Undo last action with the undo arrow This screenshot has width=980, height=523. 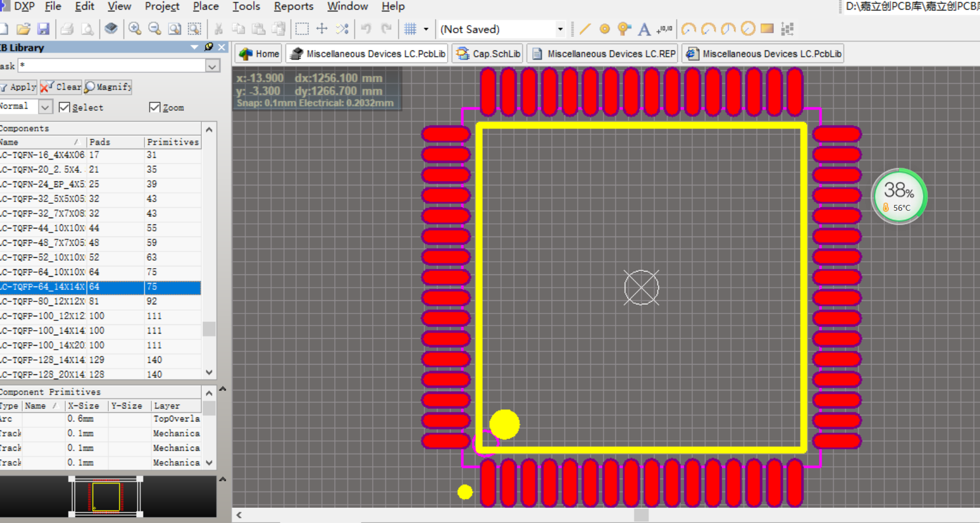(x=366, y=29)
